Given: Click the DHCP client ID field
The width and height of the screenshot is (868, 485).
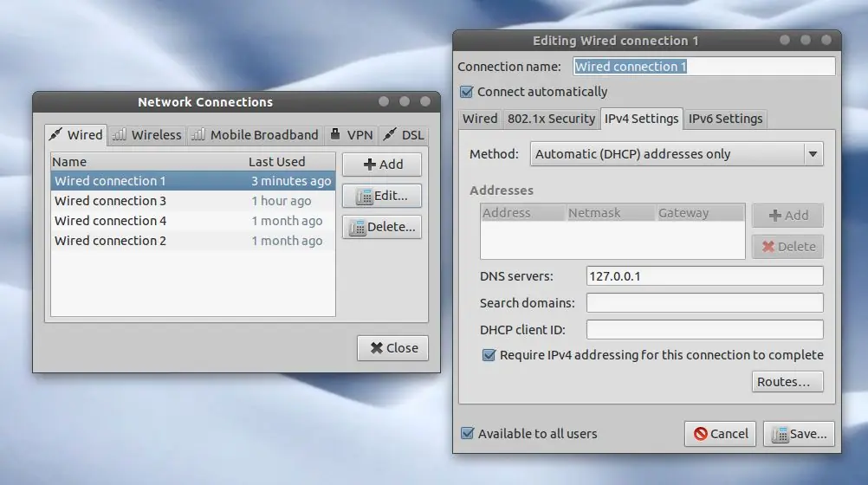Looking at the screenshot, I should pos(704,330).
